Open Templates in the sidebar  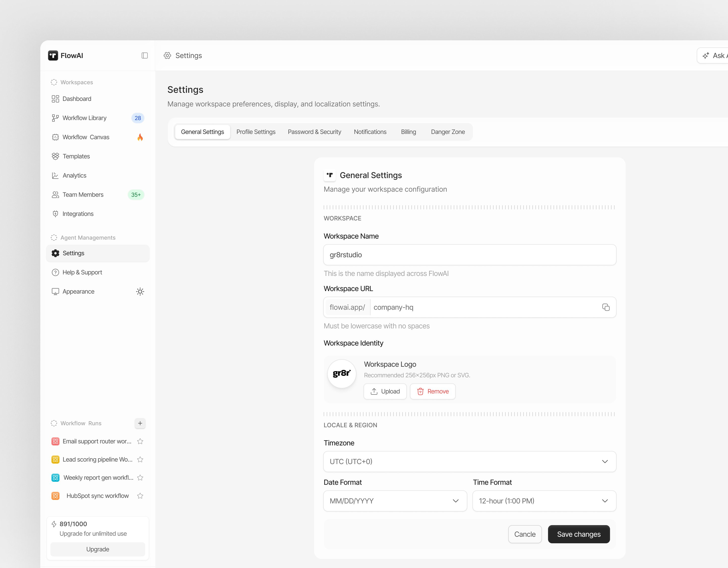point(98,156)
